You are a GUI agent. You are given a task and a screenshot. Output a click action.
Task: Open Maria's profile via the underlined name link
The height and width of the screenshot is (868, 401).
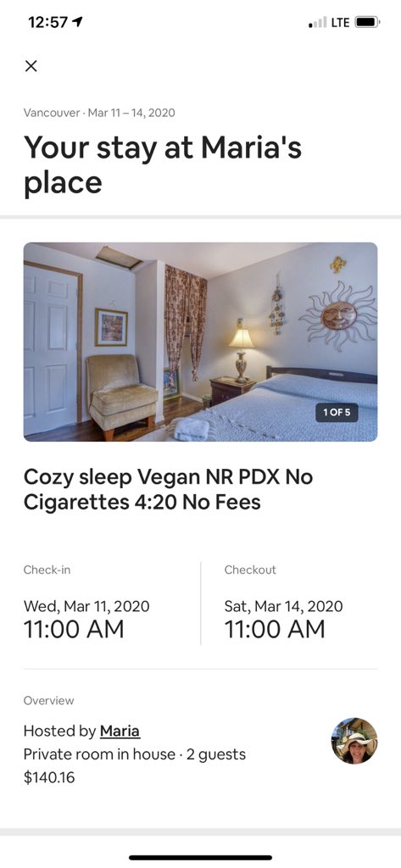[120, 732]
